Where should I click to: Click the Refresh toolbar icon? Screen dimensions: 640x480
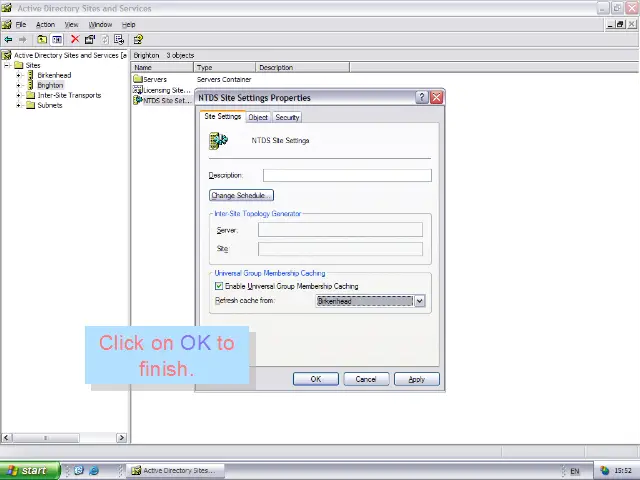click(x=105, y=40)
